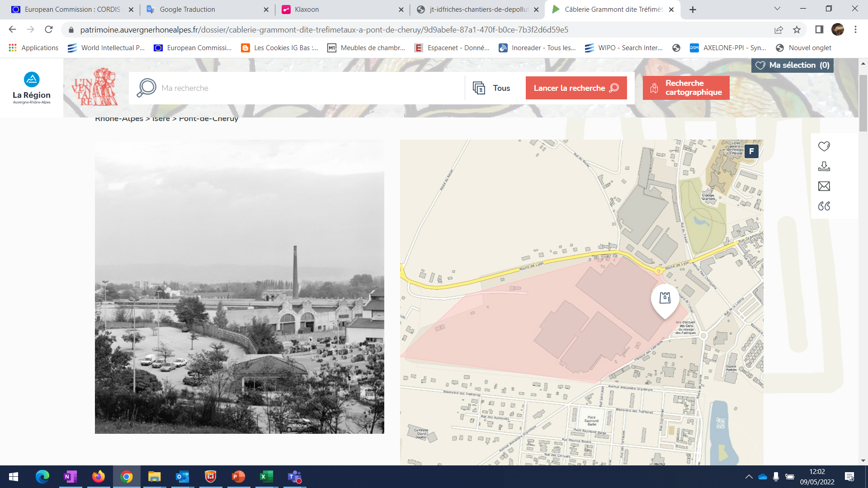Click the heart favorite icon in right sidebar
868x488 pixels.
pos(824,146)
